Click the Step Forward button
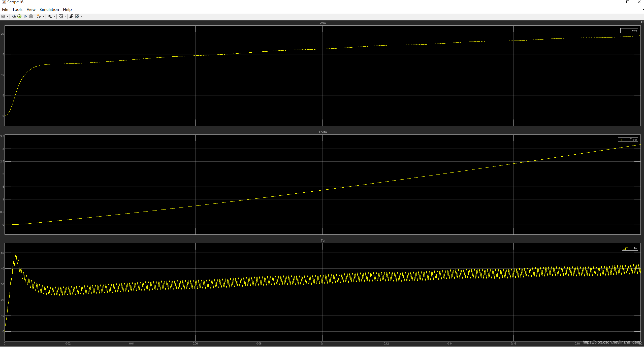 [25, 16]
